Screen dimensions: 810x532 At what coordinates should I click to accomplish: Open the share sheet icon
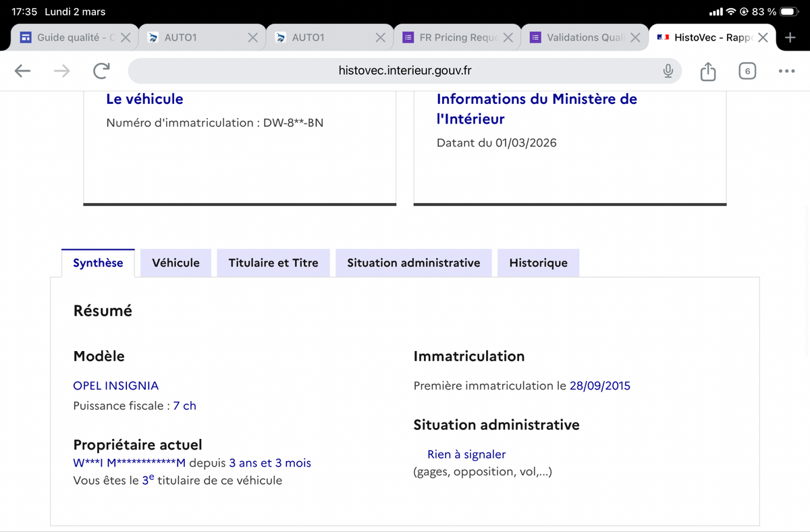point(707,71)
